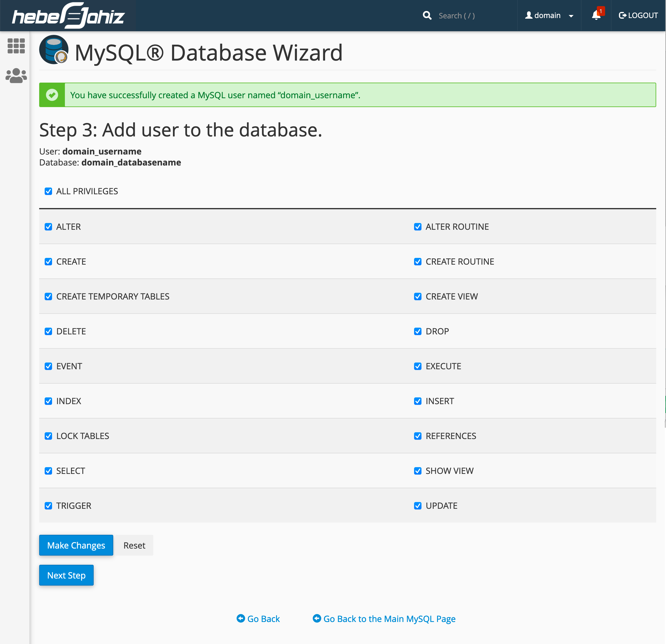Click the logout arrow icon
Screen dimensions: 666x644
pyautogui.click(x=623, y=15)
